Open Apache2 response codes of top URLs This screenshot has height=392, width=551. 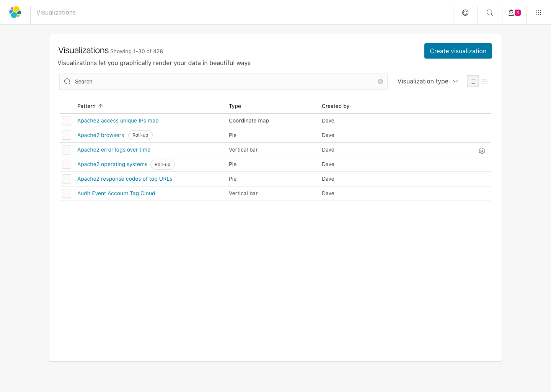[x=125, y=179]
